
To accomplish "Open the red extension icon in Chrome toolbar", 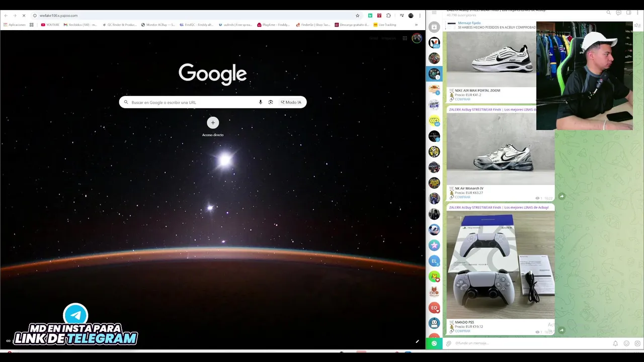I will coord(379,16).
